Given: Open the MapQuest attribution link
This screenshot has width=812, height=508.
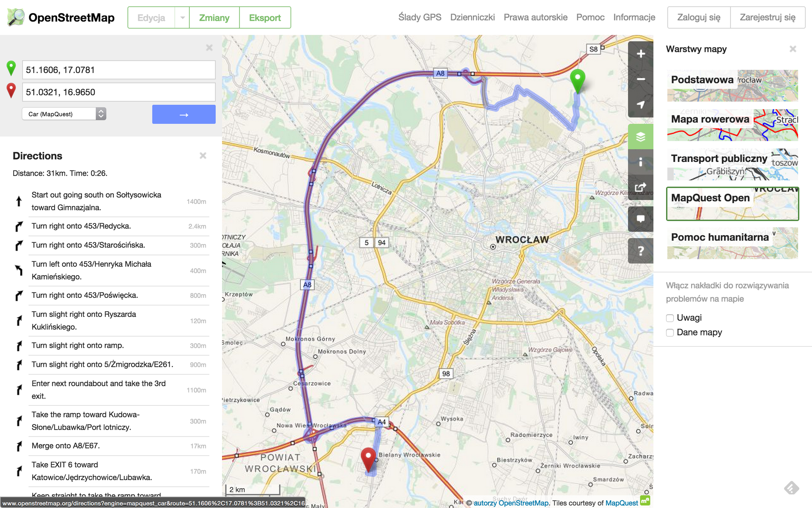Looking at the screenshot, I should 622,503.
